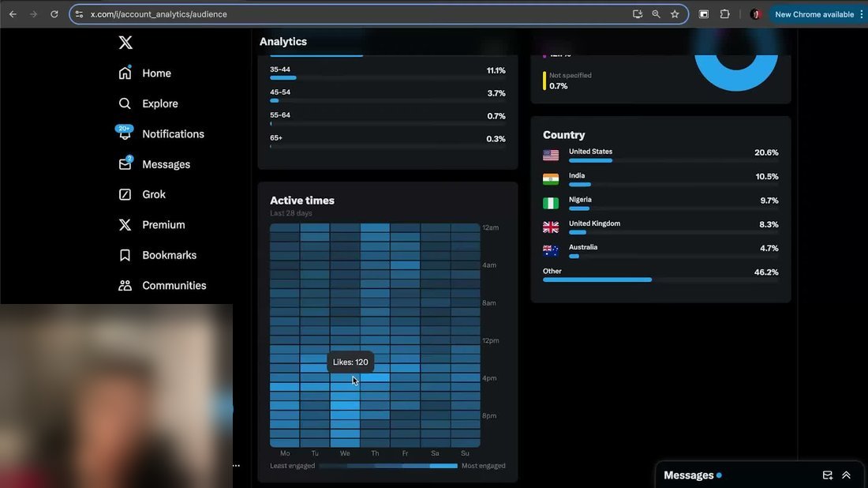Click the Messages envelope icon in sidebar

[125, 164]
